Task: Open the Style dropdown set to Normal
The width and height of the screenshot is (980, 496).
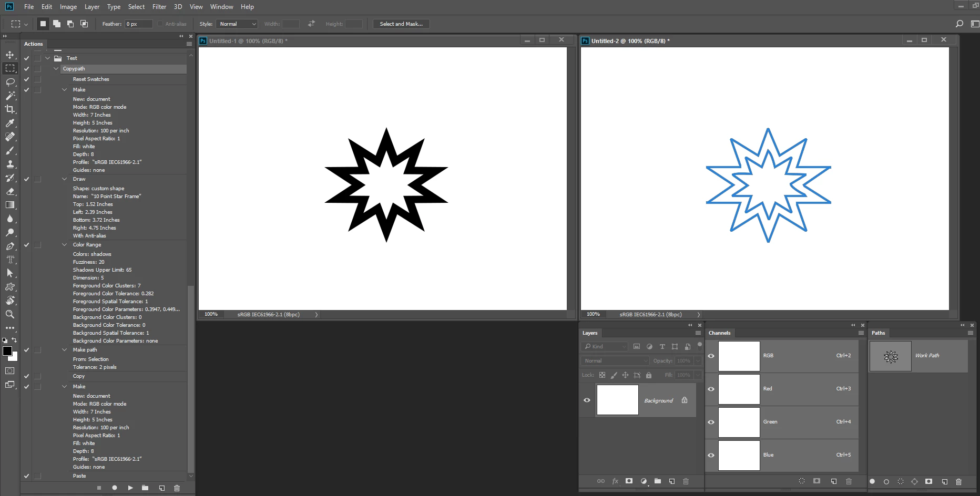Action: coord(237,24)
